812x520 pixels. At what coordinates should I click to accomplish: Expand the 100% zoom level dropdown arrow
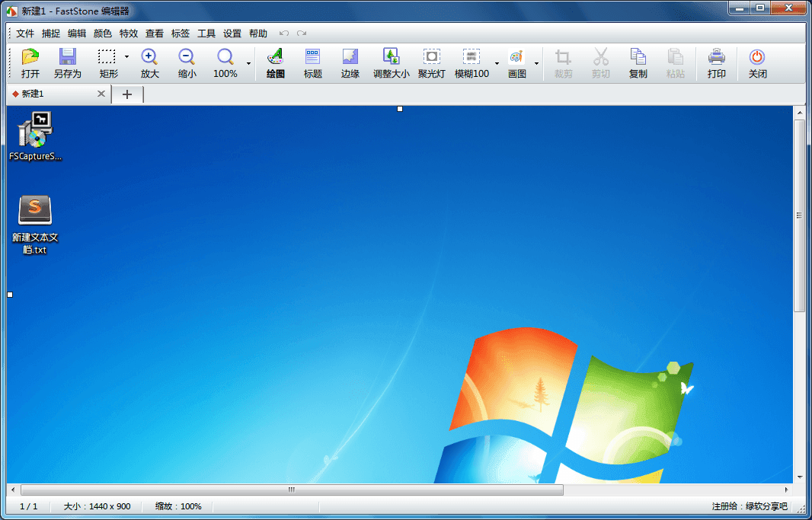click(x=248, y=63)
